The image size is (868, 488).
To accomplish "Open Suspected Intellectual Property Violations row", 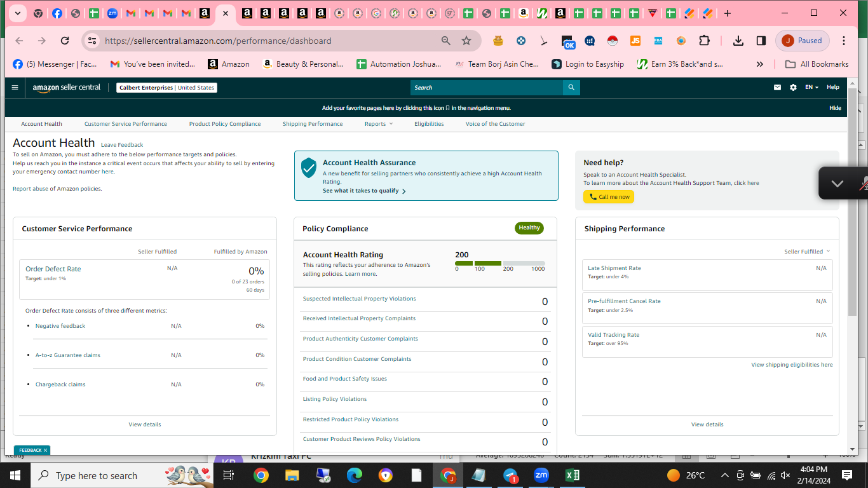I will [x=425, y=301].
